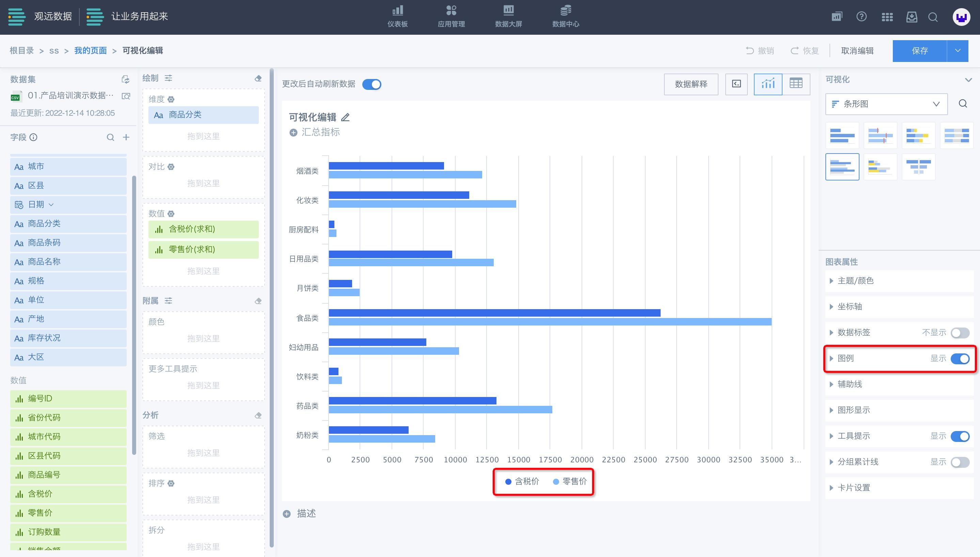Click the field list vertical scrollbar
This screenshot has height=557, width=980.
pos(134,315)
